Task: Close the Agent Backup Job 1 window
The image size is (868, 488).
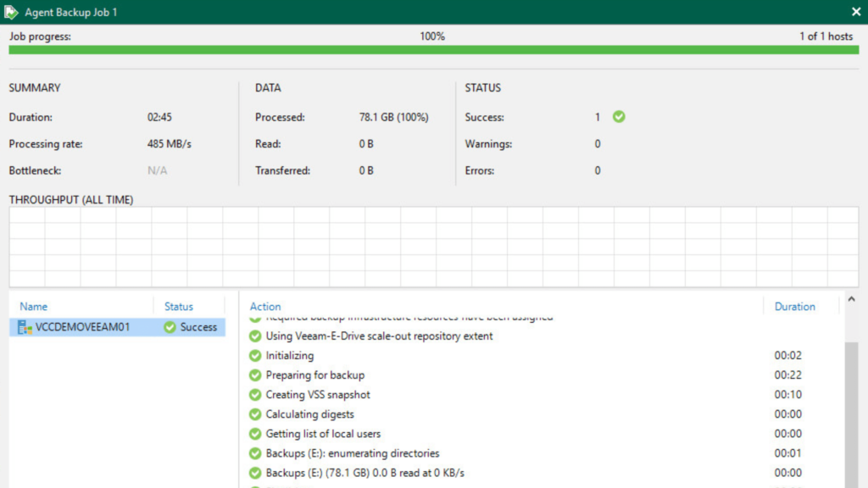Action: click(x=856, y=12)
